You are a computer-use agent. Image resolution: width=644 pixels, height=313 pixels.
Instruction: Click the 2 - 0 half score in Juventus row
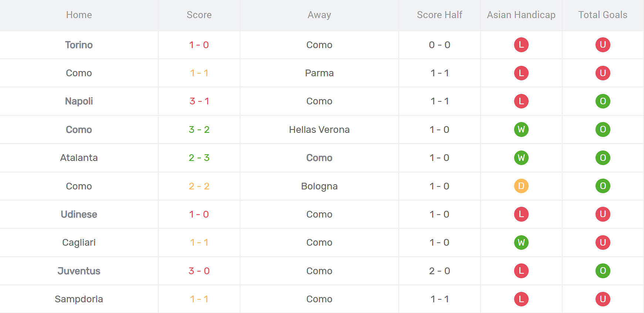click(x=439, y=271)
